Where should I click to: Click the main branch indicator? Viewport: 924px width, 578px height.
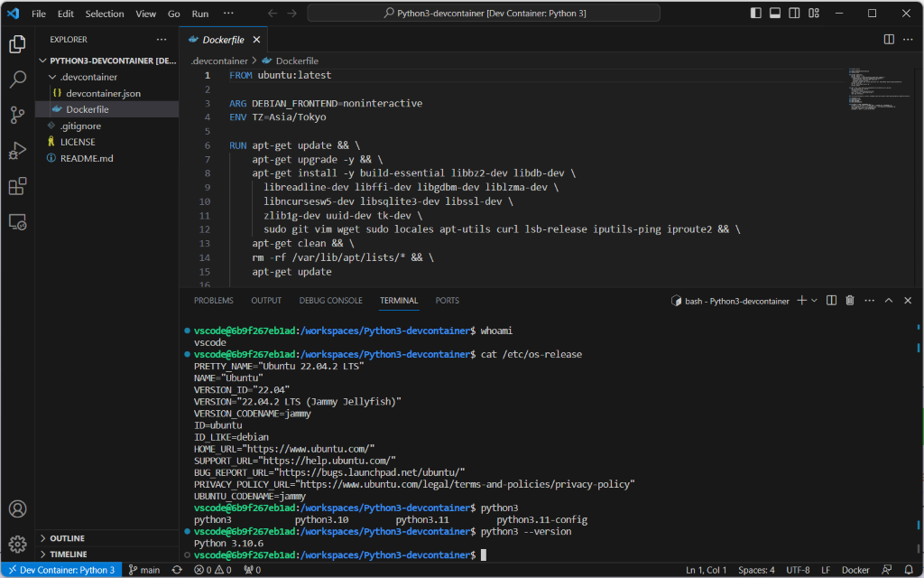point(143,570)
